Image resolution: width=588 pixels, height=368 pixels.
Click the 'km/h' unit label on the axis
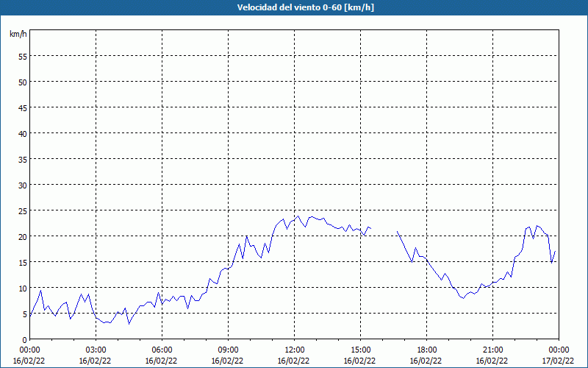point(18,34)
